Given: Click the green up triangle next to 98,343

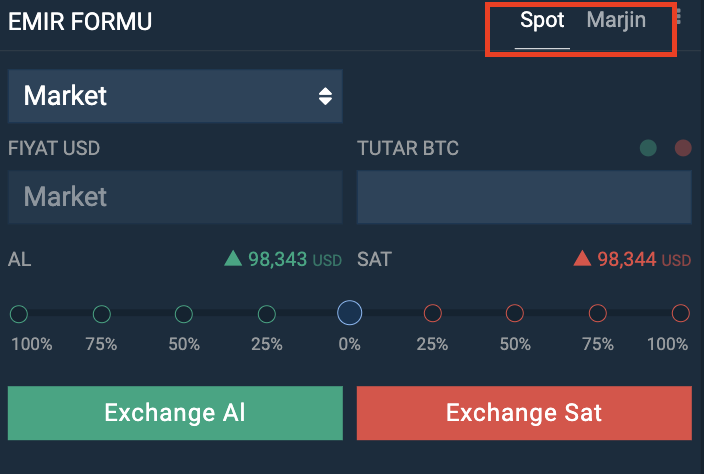Looking at the screenshot, I should pos(233,258).
